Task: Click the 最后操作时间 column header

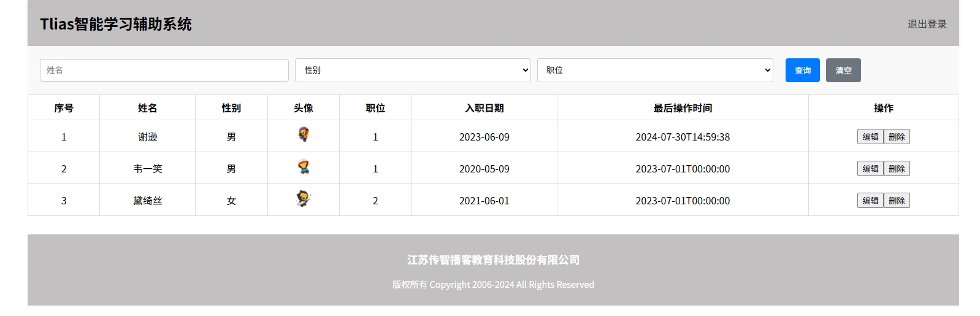Action: coord(683,108)
